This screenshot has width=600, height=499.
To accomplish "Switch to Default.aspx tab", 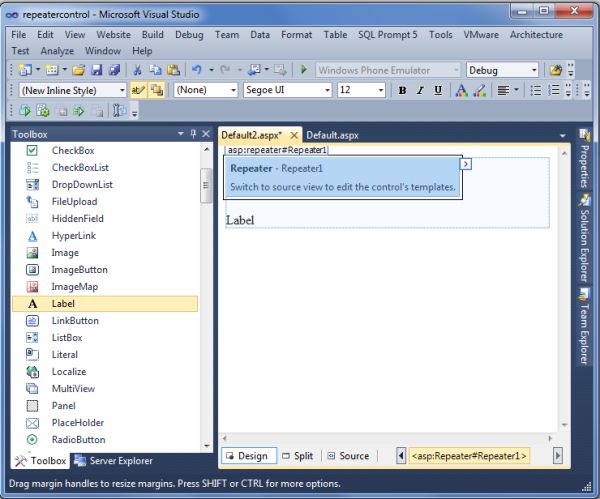I will [333, 135].
